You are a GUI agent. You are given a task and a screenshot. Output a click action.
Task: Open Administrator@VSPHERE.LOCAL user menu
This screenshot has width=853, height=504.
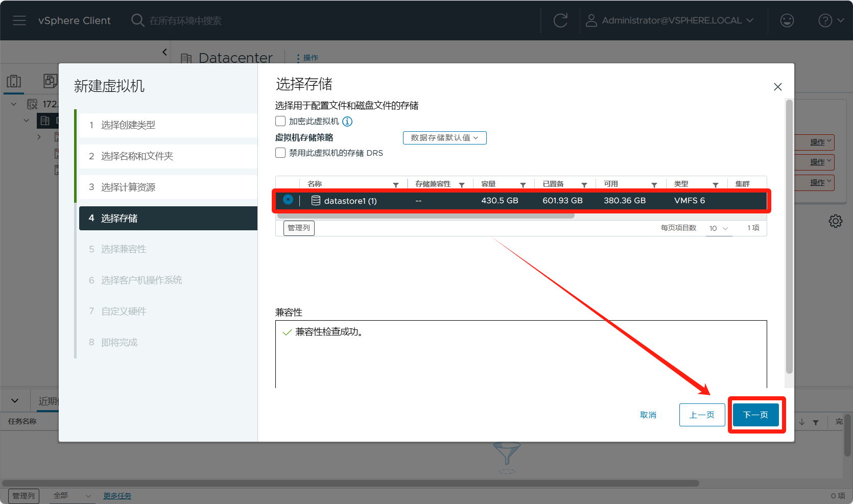pos(670,20)
